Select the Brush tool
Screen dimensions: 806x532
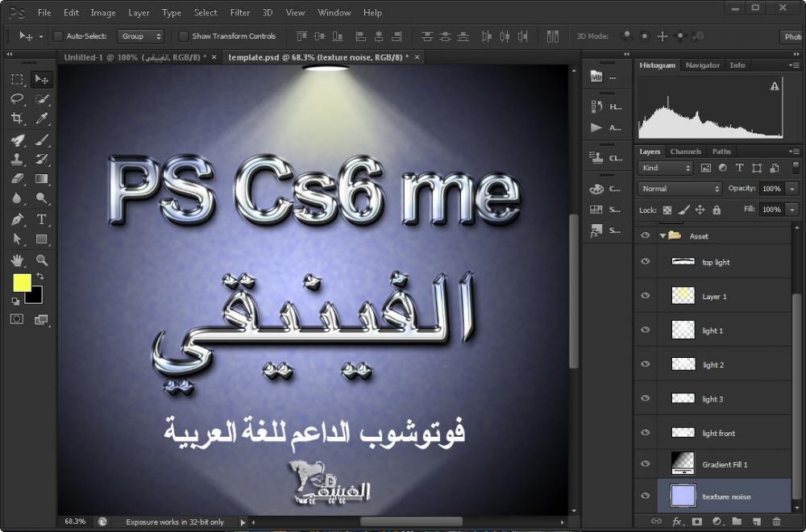pos(42,139)
